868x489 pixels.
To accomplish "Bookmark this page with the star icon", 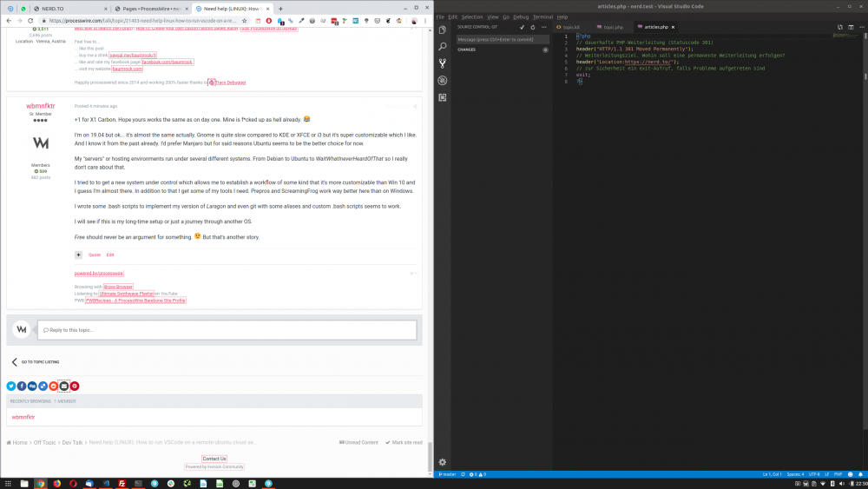I will pos(244,21).
